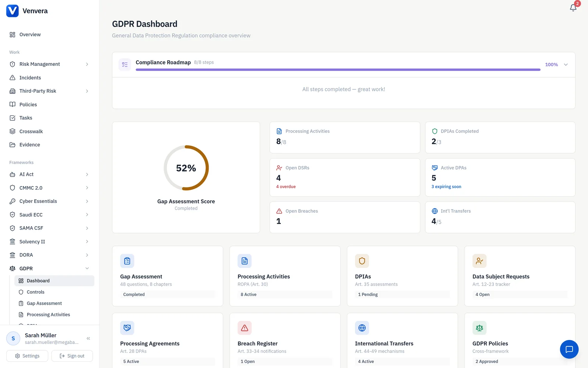588x368 pixels.
Task: Collapse the Compliance Roadmap panel chevron
Action: click(566, 64)
